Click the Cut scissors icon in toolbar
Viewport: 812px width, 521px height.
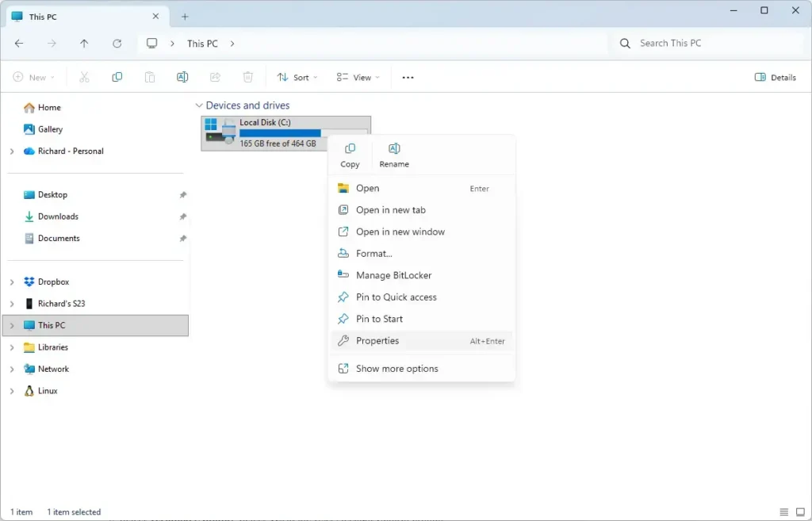[x=84, y=77]
